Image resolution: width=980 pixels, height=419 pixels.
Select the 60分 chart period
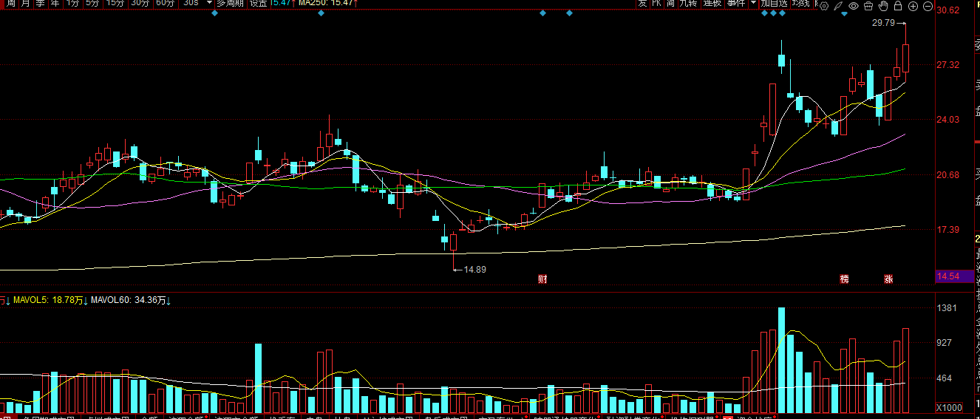pos(165,3)
